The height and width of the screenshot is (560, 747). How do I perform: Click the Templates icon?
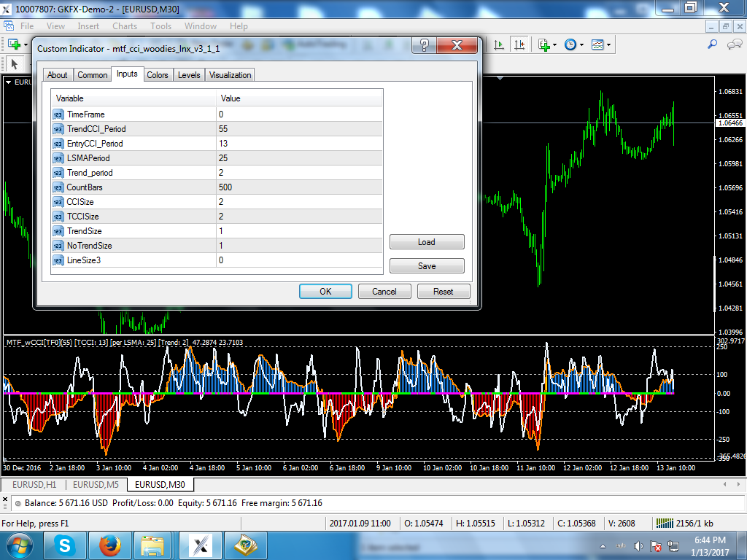597,44
